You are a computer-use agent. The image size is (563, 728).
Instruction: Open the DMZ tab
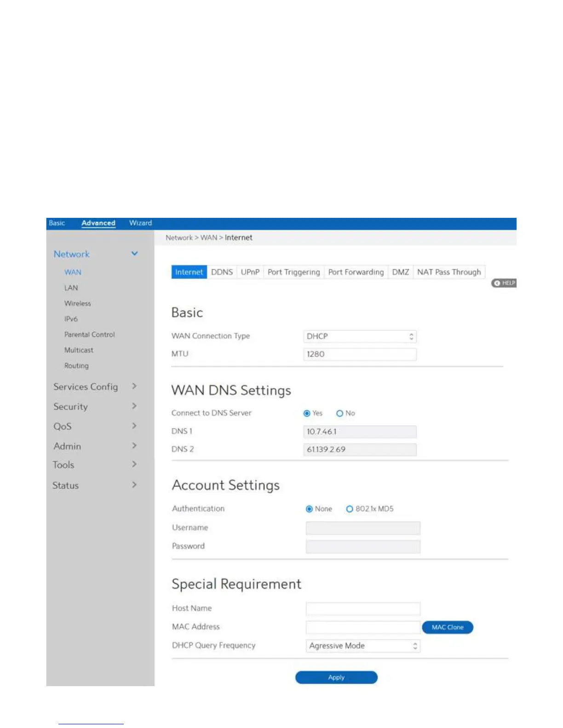coord(401,272)
